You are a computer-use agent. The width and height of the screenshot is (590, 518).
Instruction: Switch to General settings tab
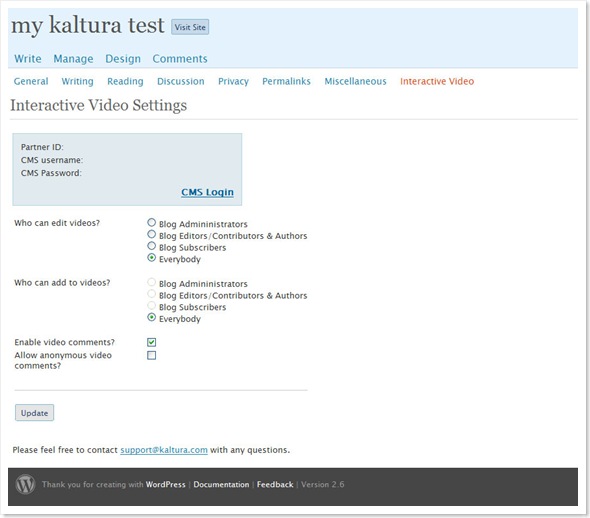tap(31, 81)
